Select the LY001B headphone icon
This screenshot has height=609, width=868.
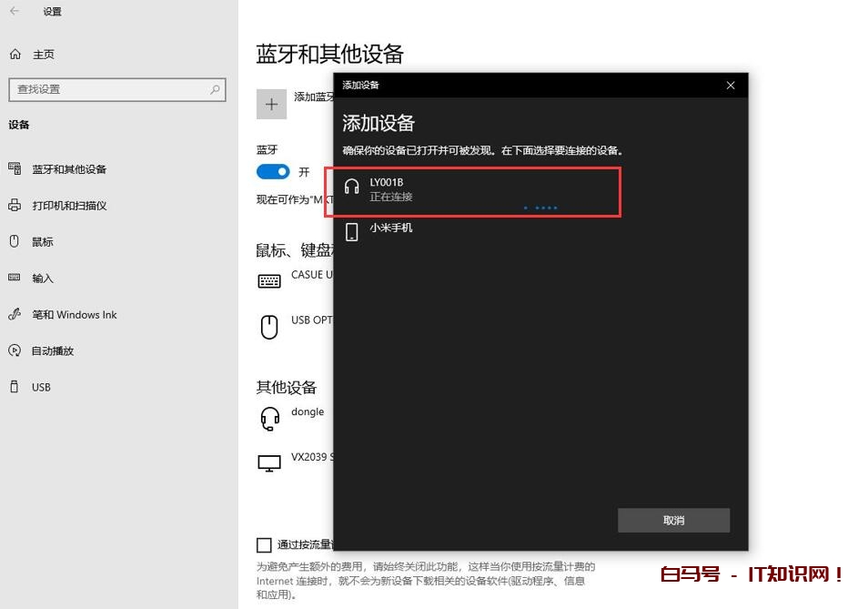pyautogui.click(x=352, y=188)
